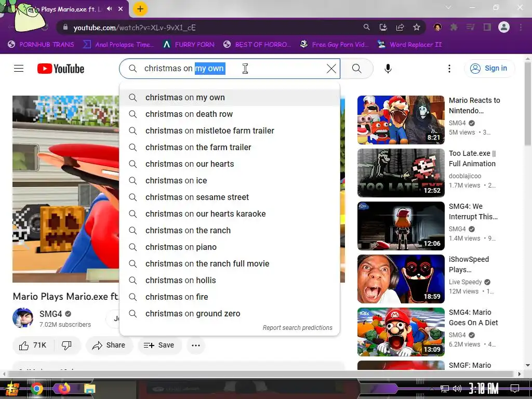Viewport: 532px width, 399px height.
Task: Open Live Speedy channel name
Action: coord(465,282)
